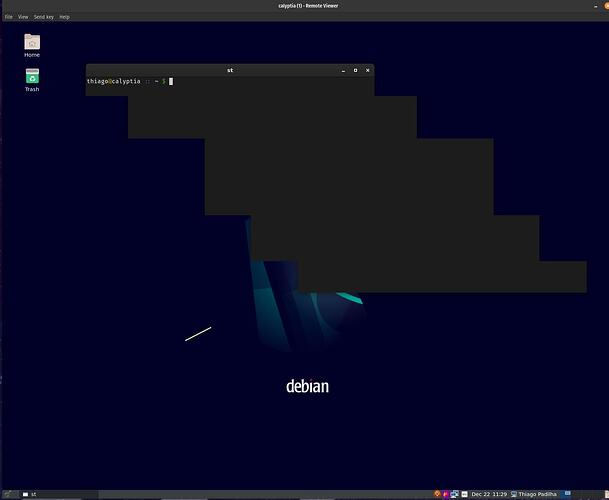Open the Help menu

click(x=64, y=17)
